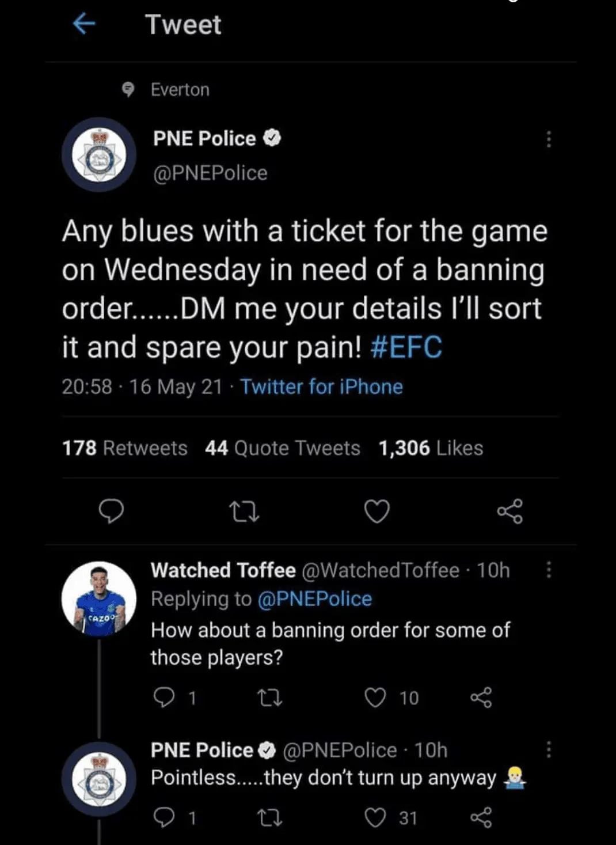
Task: View the 44 Quote Tweets list
Action: click(283, 448)
